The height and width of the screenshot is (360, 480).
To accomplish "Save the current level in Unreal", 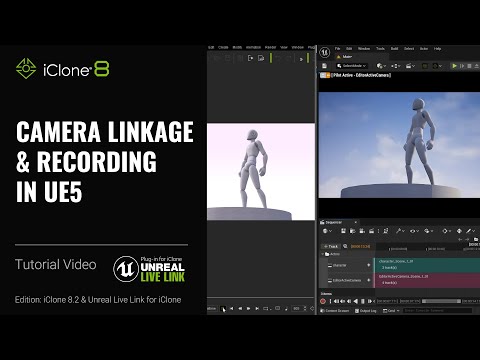I will [325, 66].
